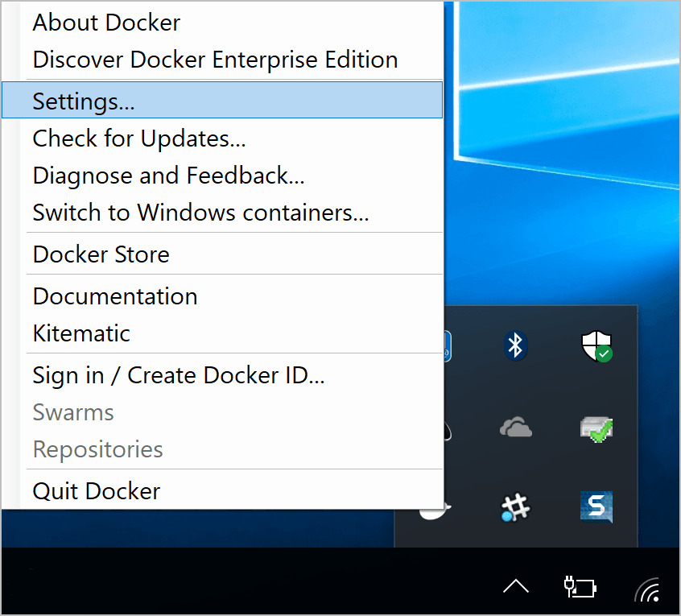This screenshot has height=616, width=681.
Task: Click the printer status tray icon
Action: (596, 428)
